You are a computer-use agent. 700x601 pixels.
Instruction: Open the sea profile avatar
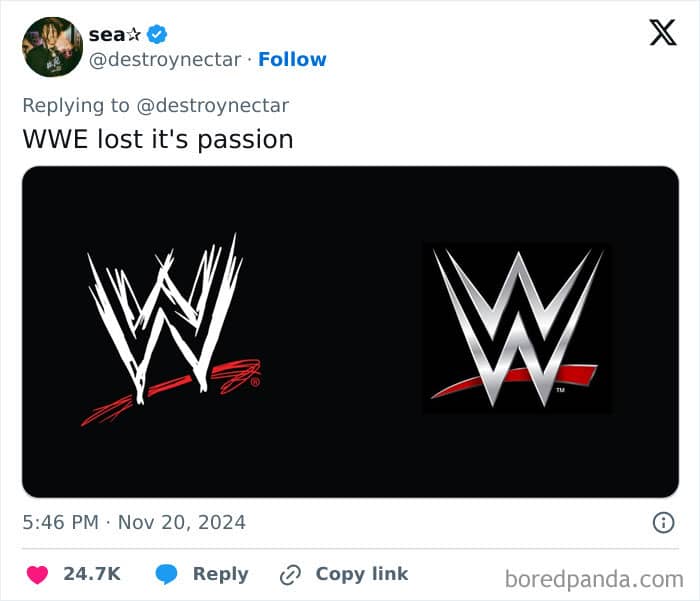52,47
